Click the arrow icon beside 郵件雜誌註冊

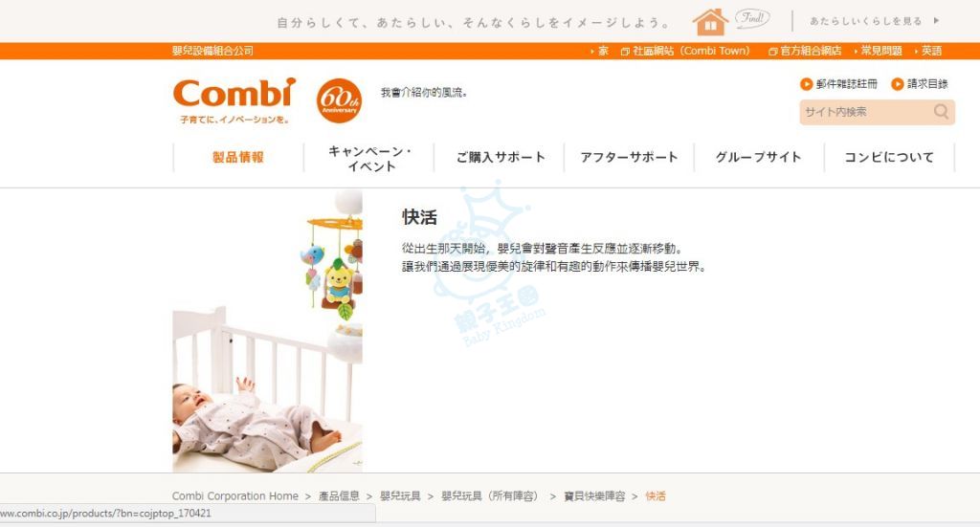coord(806,83)
